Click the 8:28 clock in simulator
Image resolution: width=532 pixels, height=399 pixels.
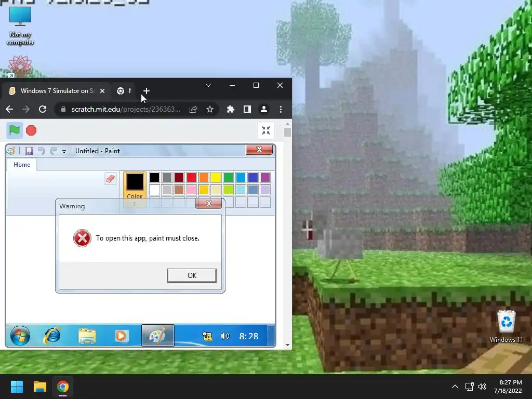coord(249,336)
